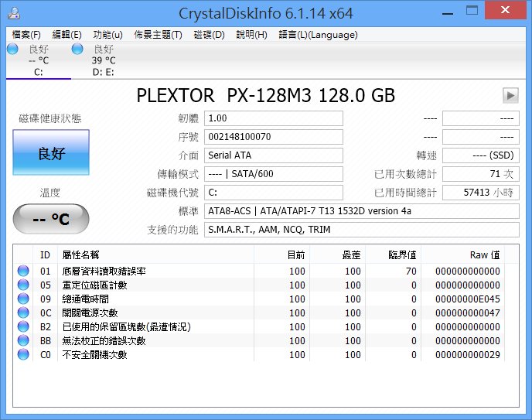Maximize the CrystalDiskInfo window
The image size is (532, 420).
point(472,11)
